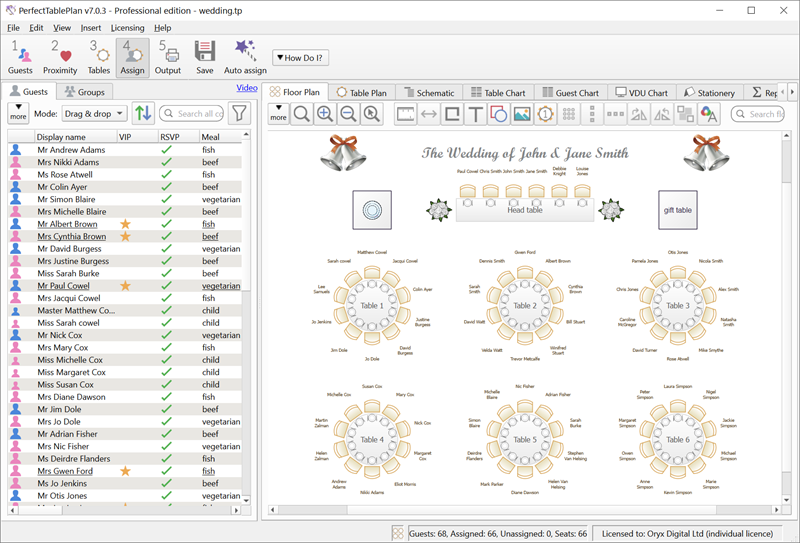The height and width of the screenshot is (543, 800).
Task: Open the How Do I? dropdown
Action: [301, 58]
